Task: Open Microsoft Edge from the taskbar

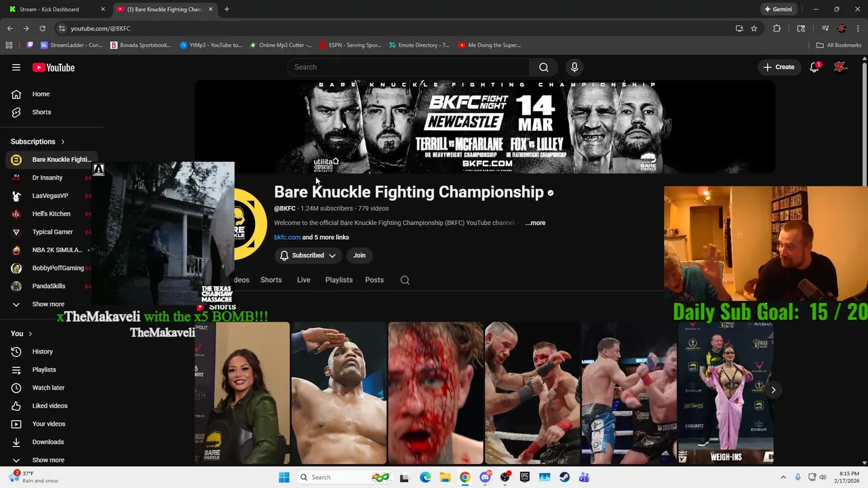Action: pos(425,477)
